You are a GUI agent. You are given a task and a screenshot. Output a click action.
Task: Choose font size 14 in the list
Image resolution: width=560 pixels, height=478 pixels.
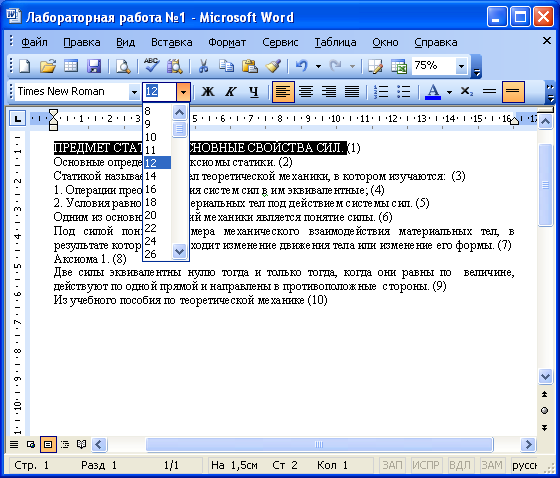pos(158,176)
